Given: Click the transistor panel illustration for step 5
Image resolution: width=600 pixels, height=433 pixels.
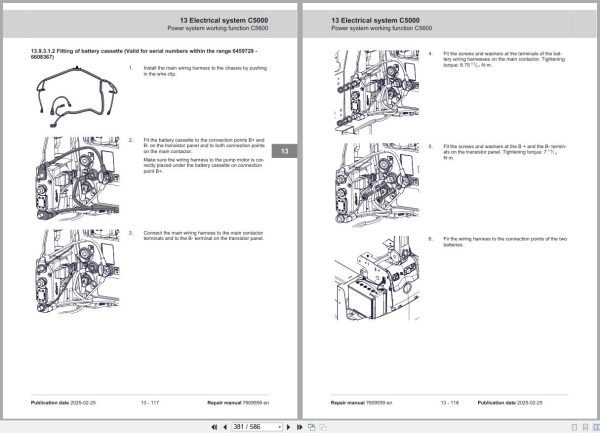Looking at the screenshot, I should pyautogui.click(x=377, y=185).
